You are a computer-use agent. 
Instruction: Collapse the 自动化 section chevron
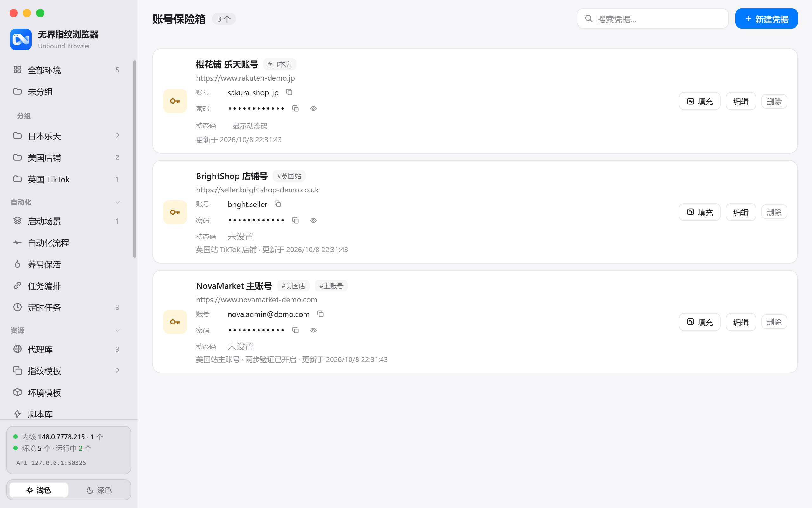[117, 202]
